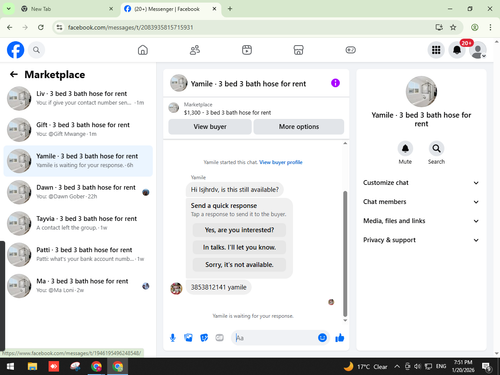Click Yamile's avatar beside phone number message
Image resolution: width=500 pixels, height=375 pixels.
click(x=176, y=288)
